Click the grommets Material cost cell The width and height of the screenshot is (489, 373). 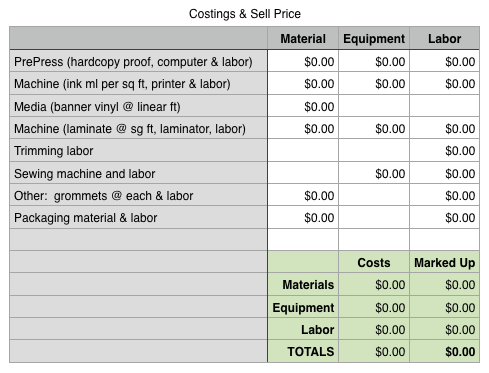[x=303, y=195]
